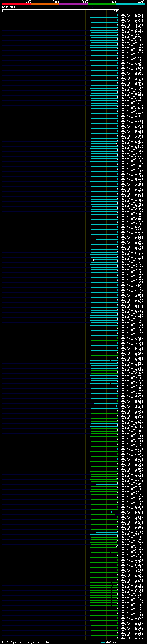Click the white query sequence bar
This screenshot has width=147, height=644.
pos(61,9)
